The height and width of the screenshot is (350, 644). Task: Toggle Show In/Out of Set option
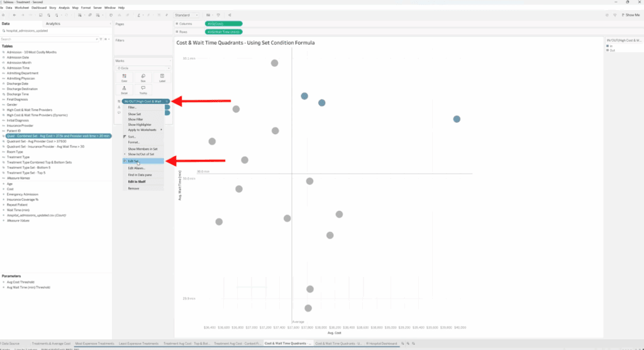tap(141, 154)
